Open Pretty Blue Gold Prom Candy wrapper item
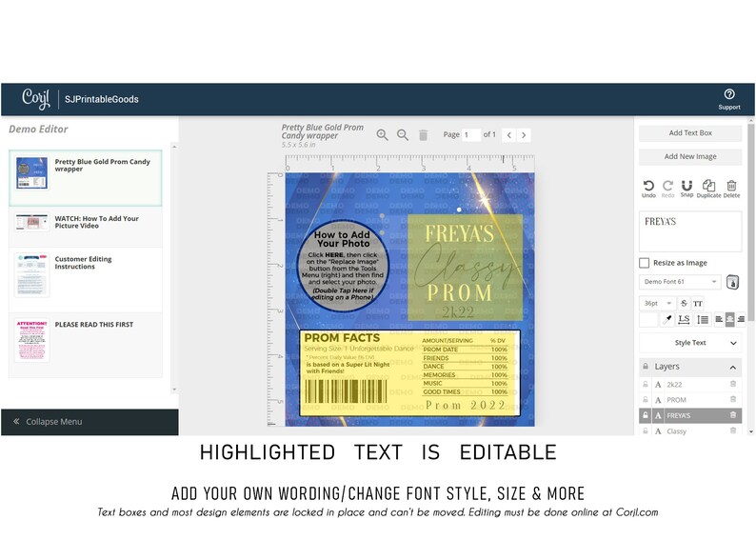Viewport: 756px width, 540px height. (86, 178)
